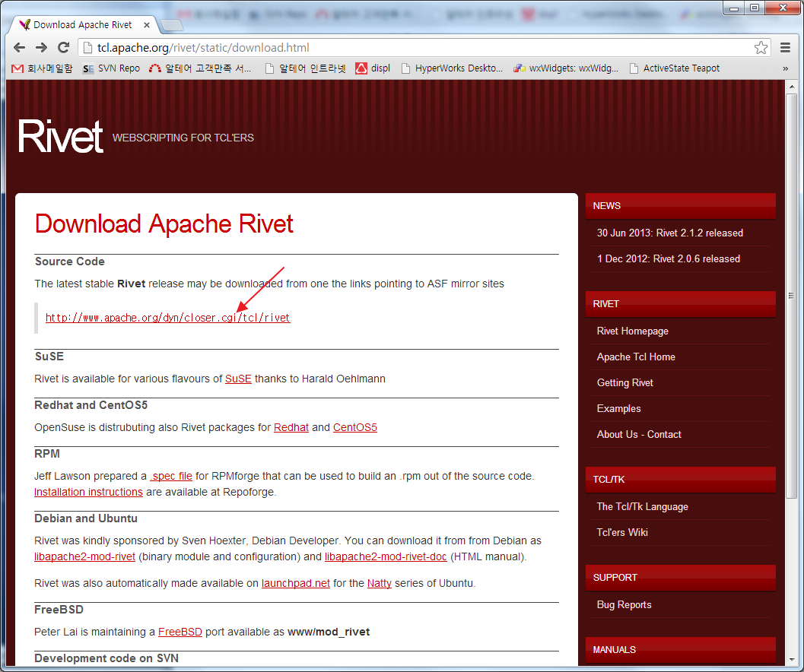Go to Rivet Homepage in sidebar
804x672 pixels.
pyautogui.click(x=632, y=331)
